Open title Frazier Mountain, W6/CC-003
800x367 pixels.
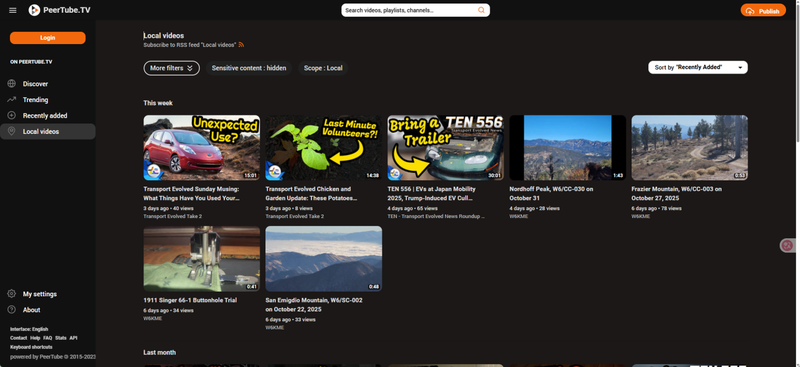tap(677, 193)
